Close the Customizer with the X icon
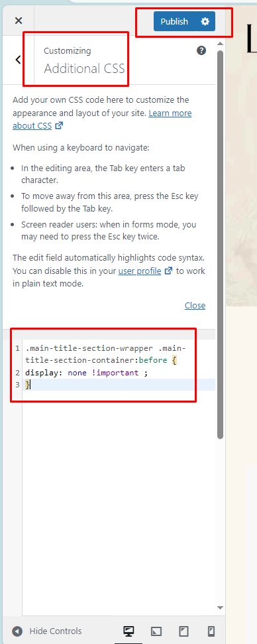The image size is (257, 644). (19, 21)
